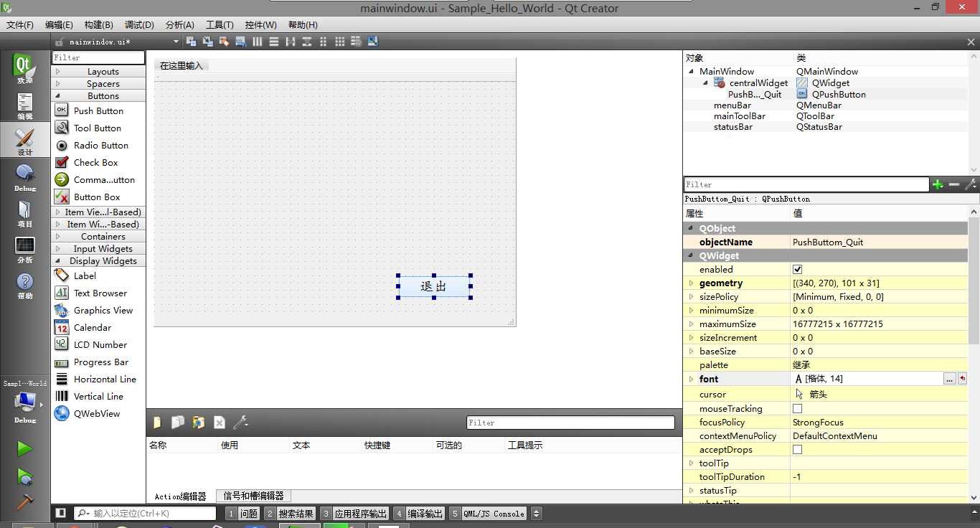This screenshot has width=980, height=528.
Task: Collapse MainWindow node in object tree
Action: 692,71
